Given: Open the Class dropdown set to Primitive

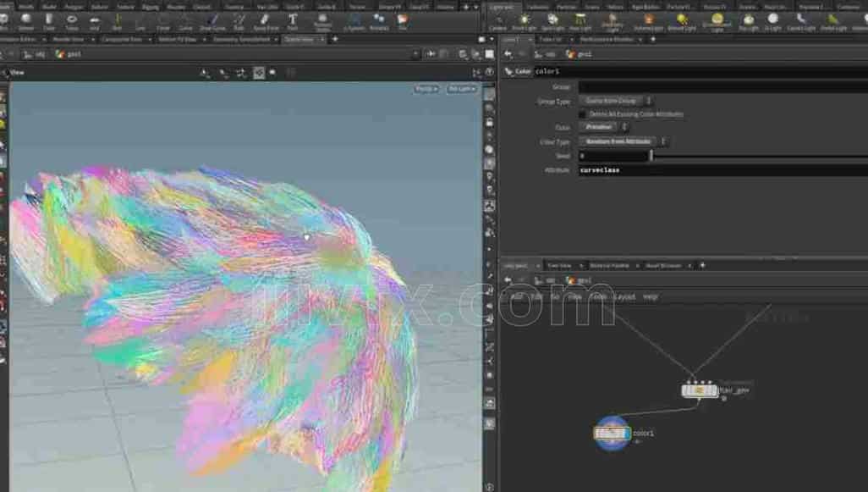Looking at the screenshot, I should (603, 127).
